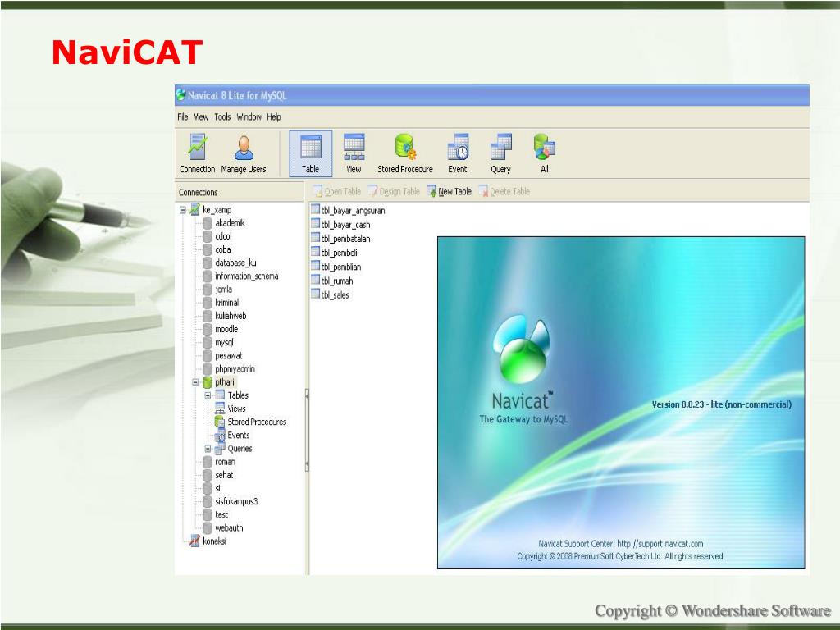
Task: Select the sisfokampus3 database
Action: [236, 501]
